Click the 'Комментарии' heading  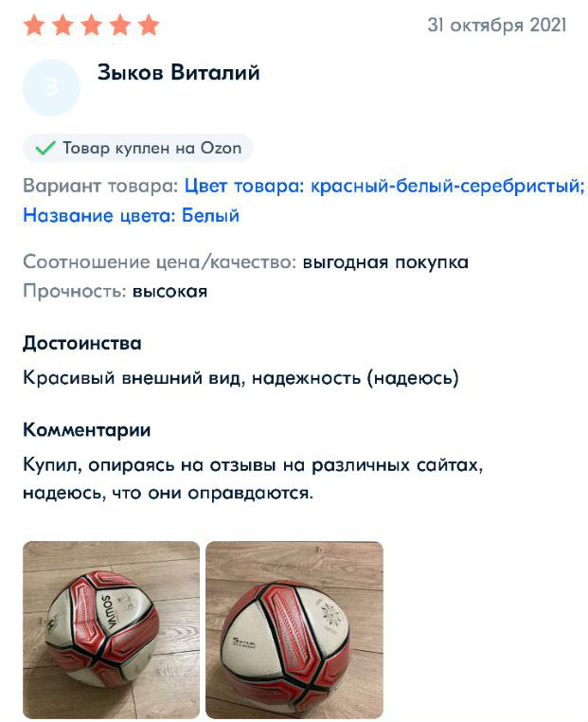tap(87, 429)
